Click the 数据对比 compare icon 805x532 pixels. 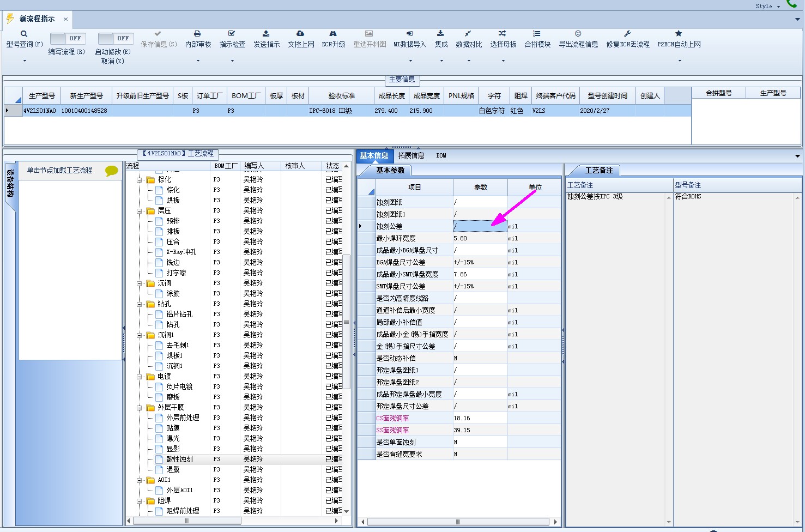[x=468, y=34]
